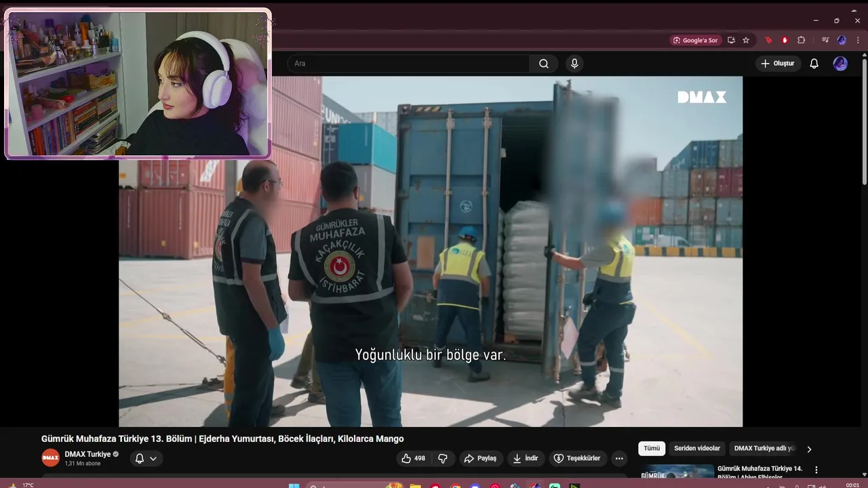Click the YouTube search magnifier button
This screenshot has height=488, width=868.
click(x=544, y=64)
